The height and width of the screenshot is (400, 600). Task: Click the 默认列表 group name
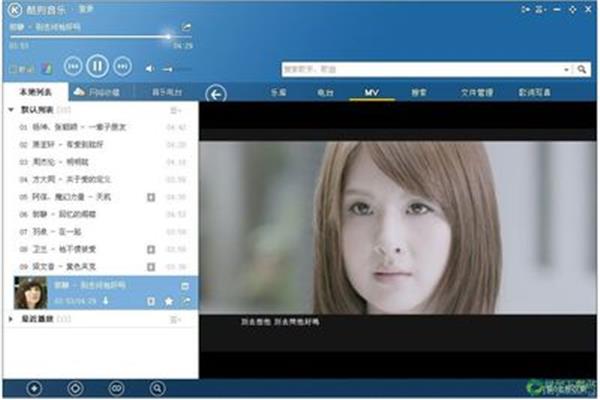tap(37, 110)
